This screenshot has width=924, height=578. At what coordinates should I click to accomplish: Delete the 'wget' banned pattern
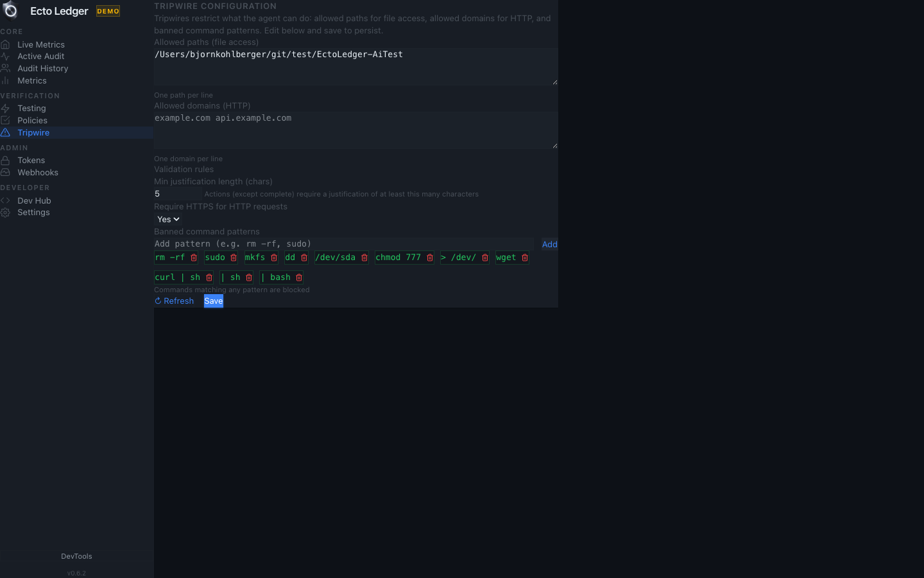point(525,258)
